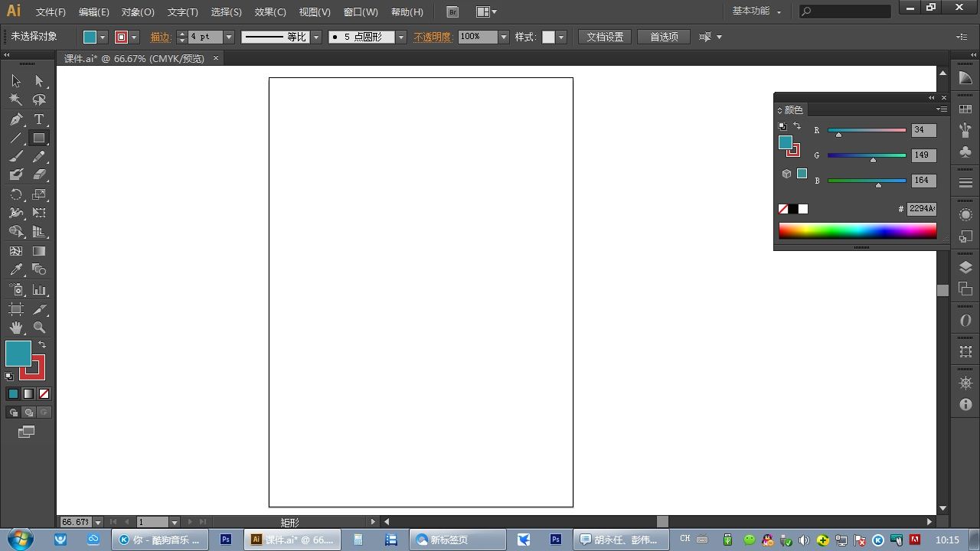The height and width of the screenshot is (551, 980).
Task: Select the Rotate tool
Action: [x=16, y=195]
